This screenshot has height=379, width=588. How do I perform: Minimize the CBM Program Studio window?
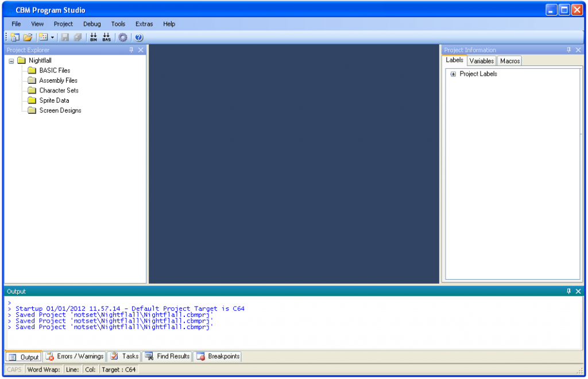click(x=551, y=10)
